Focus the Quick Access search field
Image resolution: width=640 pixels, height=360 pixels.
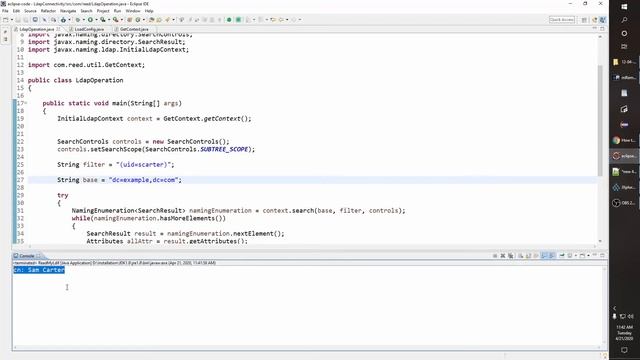tap(562, 20)
